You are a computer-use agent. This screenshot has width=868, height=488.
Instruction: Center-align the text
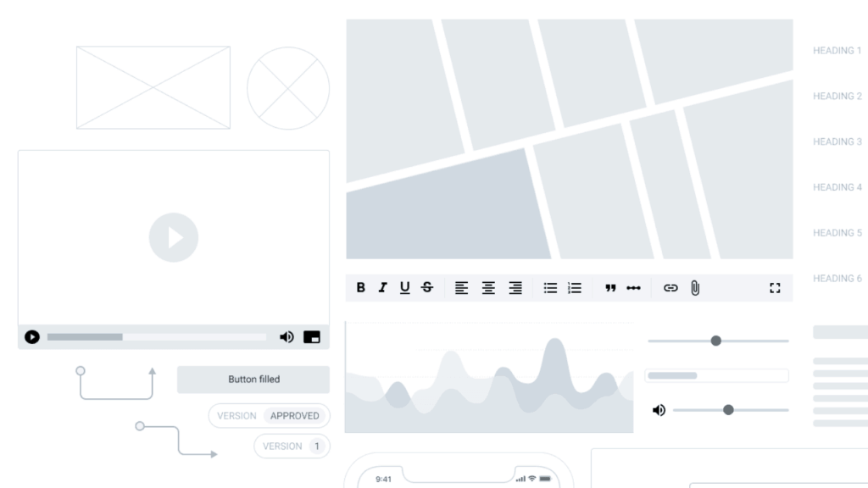(488, 288)
